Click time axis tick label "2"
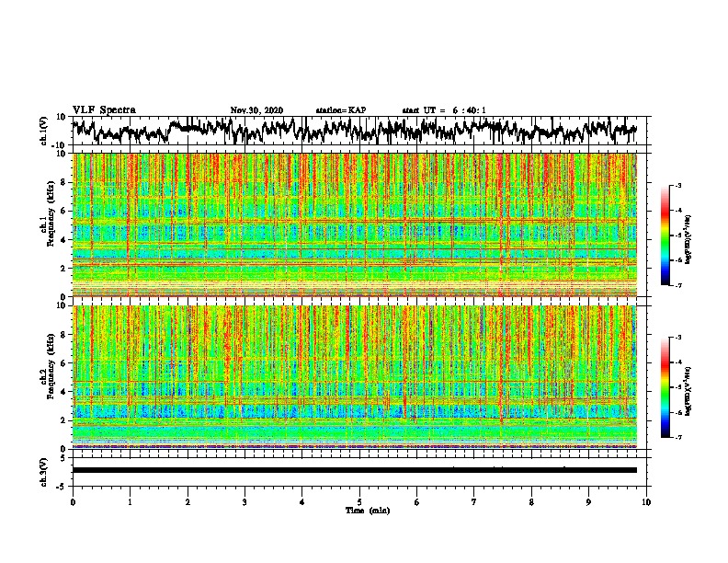 tap(188, 502)
